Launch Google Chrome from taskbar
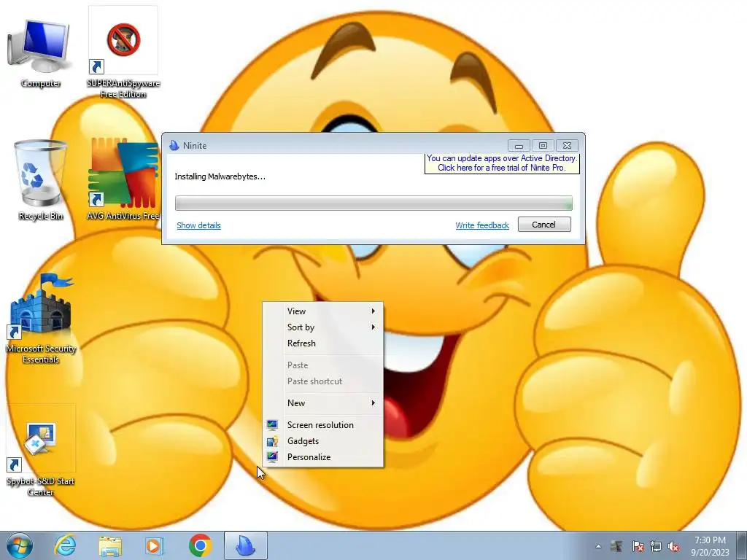The image size is (747, 560). click(200, 545)
